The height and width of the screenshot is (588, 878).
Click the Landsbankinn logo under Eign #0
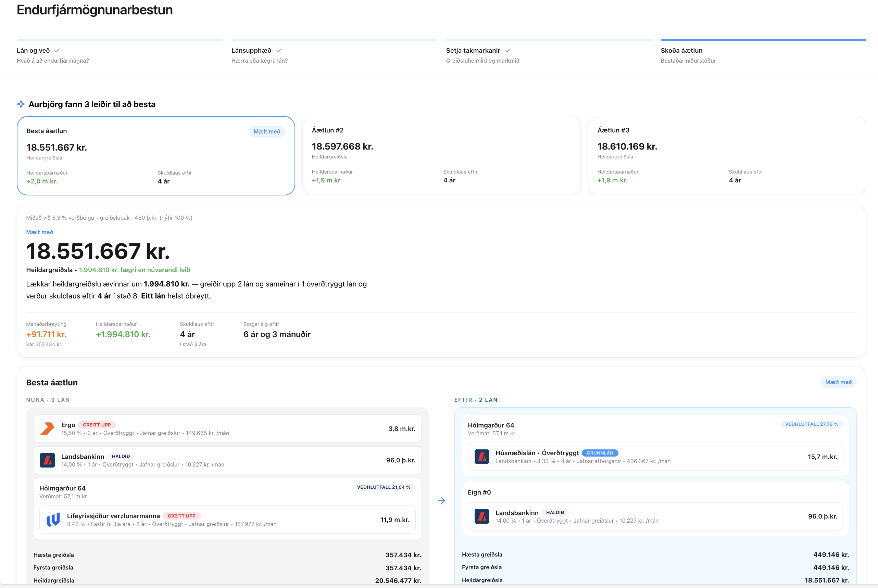[x=482, y=516]
